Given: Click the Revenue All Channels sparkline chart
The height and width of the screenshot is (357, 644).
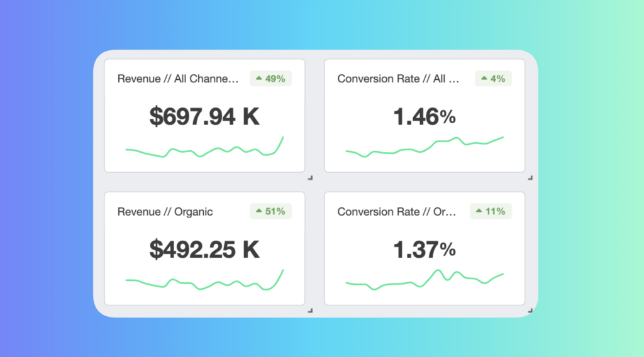Looking at the screenshot, I should coord(204,147).
